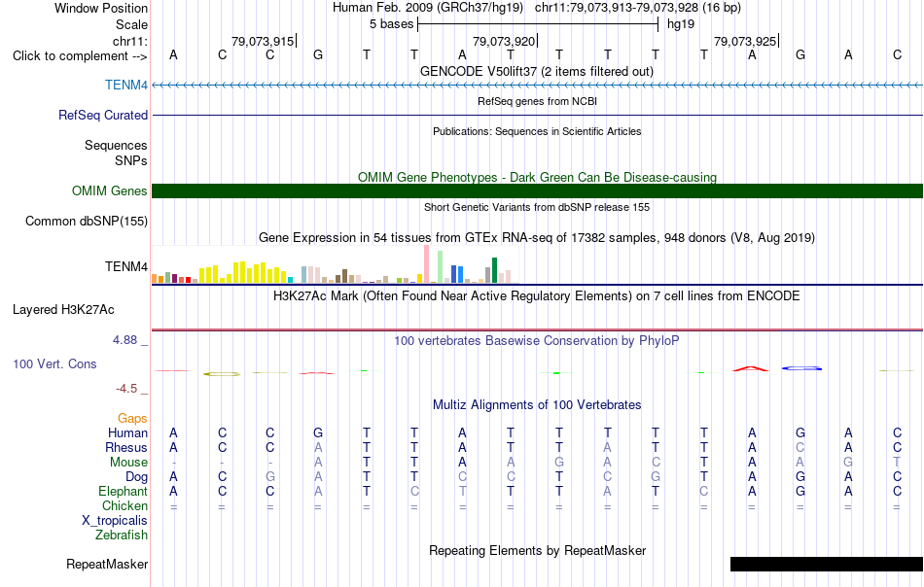Click the orange Gaps label
The width and height of the screenshot is (924, 587).
(132, 418)
